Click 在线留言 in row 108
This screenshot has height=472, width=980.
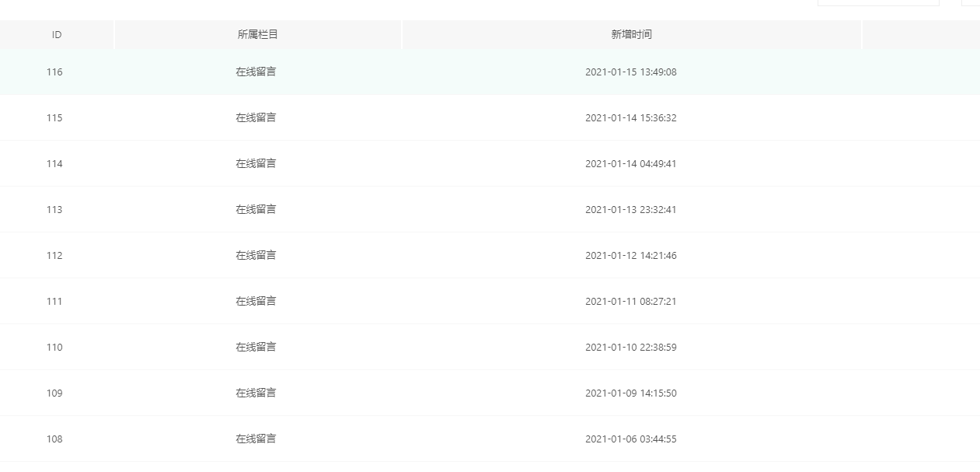point(256,439)
